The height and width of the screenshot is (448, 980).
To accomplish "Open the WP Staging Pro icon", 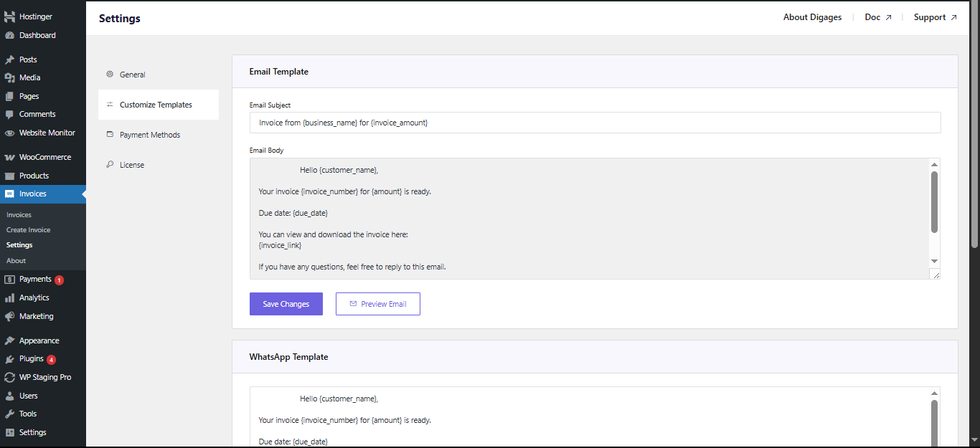I will pyautogui.click(x=9, y=377).
